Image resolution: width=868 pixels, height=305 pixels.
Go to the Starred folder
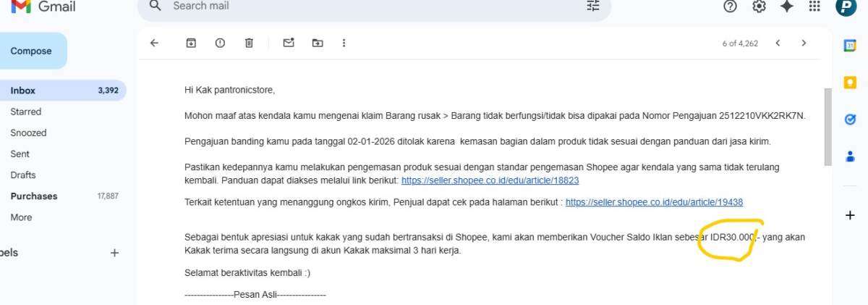click(26, 112)
